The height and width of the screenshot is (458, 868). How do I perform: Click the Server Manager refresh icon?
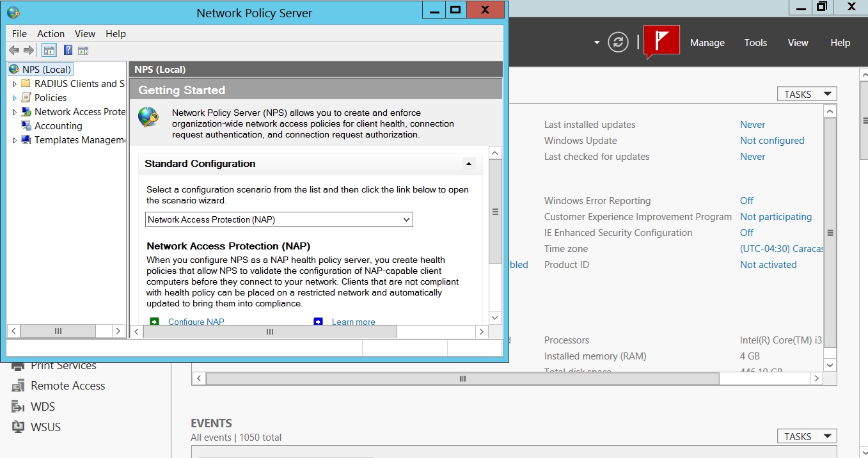tap(618, 42)
